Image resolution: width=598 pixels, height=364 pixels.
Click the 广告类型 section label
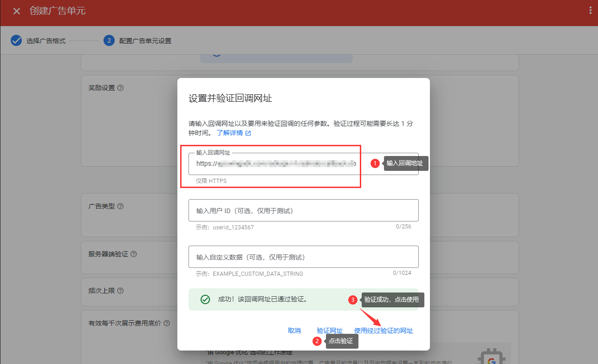tap(102, 206)
